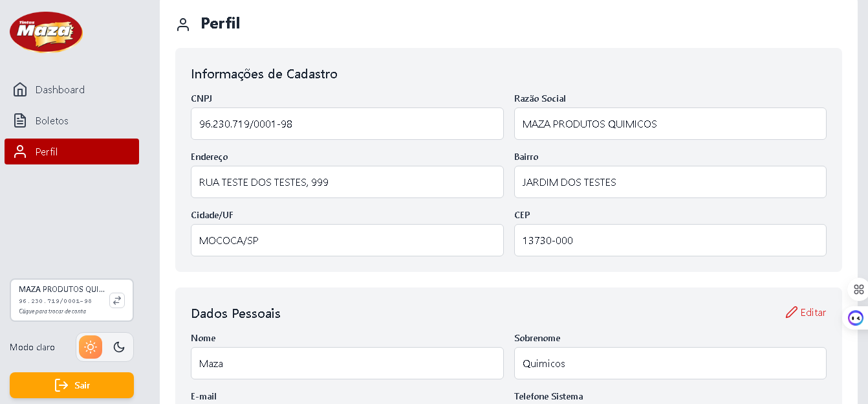Click the Boletos document icon
868x404 pixels.
click(20, 120)
